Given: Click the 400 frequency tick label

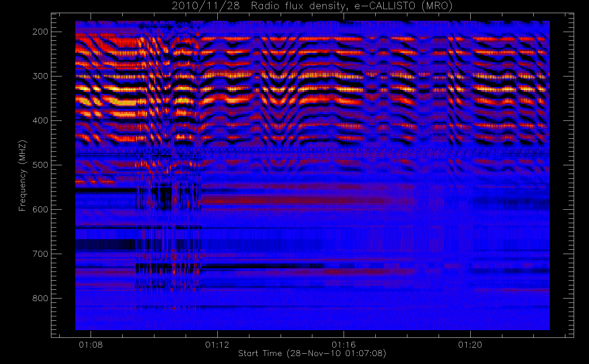Looking at the screenshot, I should click(40, 120).
